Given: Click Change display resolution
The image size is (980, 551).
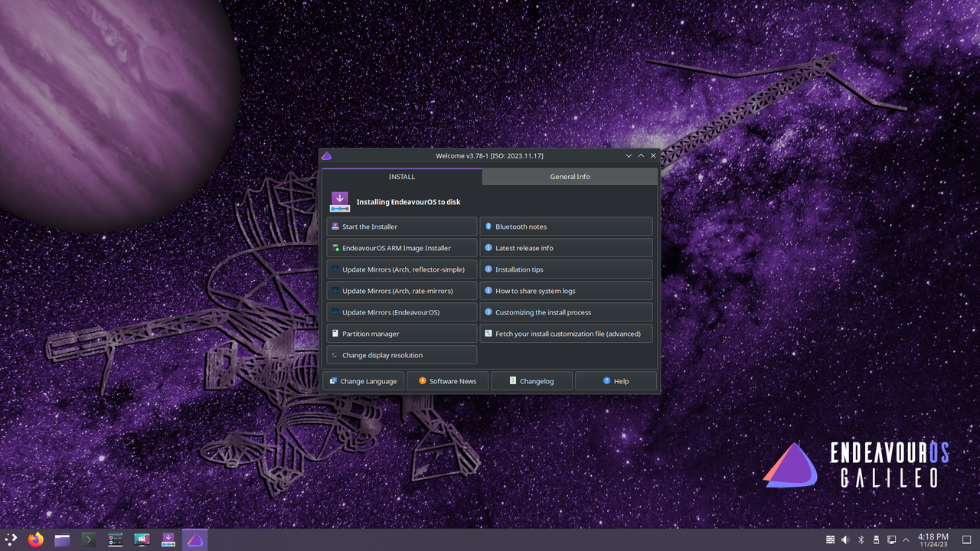Looking at the screenshot, I should (x=402, y=355).
